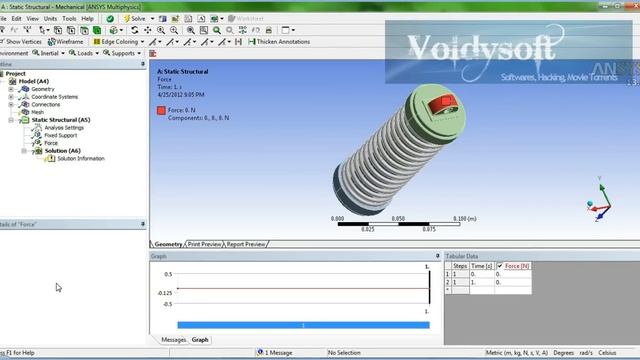Click the green checkmark toolbar icon
Image resolution: width=640 pixels, height=360 pixels.
pos(110,19)
